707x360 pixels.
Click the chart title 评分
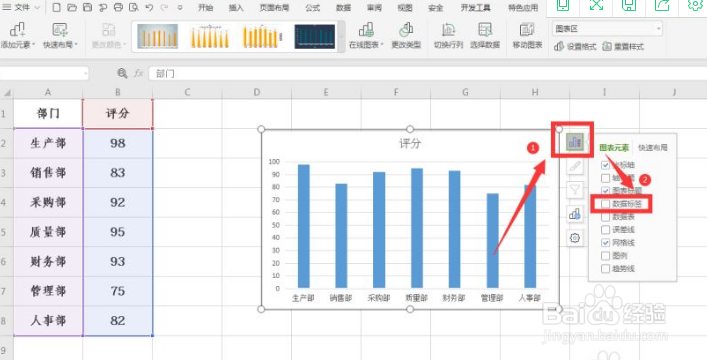click(410, 143)
